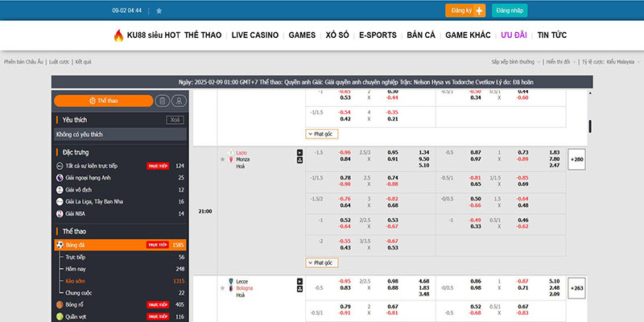
Task: Go to the E-SPORTS menu item
Action: click(x=378, y=35)
